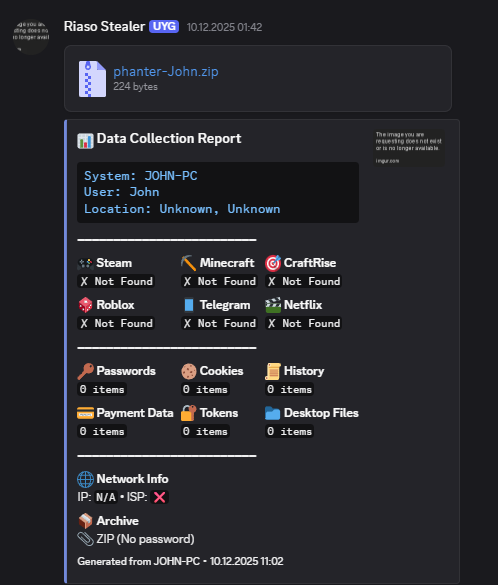Screen dimensions: 498x585
Task: Click the N/A value after IP
Action: (x=106, y=497)
